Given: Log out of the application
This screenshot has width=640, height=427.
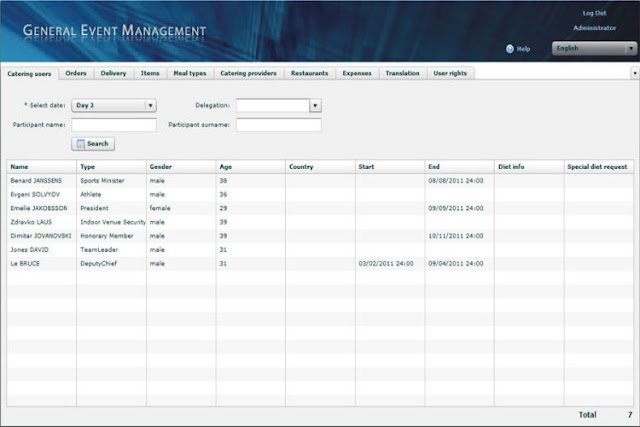Looking at the screenshot, I should [x=594, y=13].
